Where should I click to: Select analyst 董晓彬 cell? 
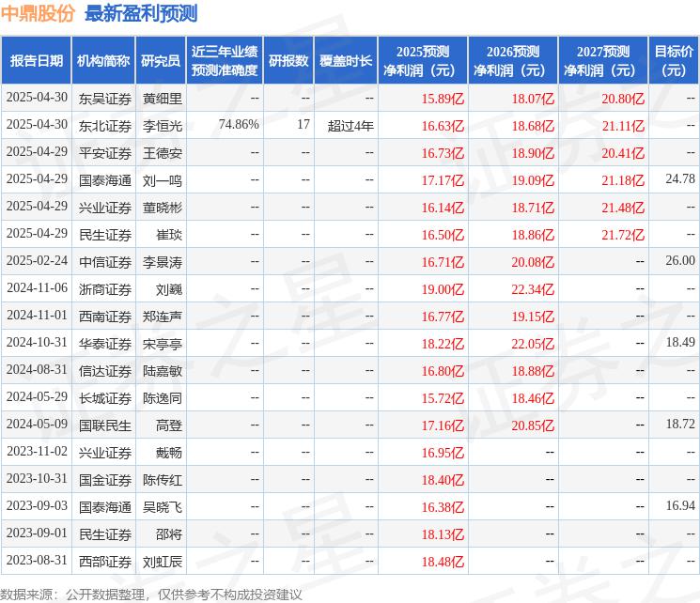click(163, 208)
